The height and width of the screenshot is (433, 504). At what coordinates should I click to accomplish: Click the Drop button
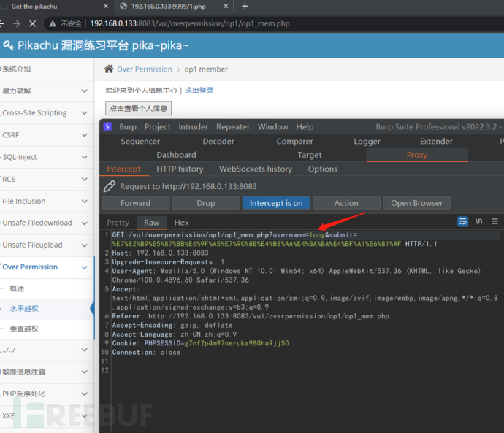(206, 203)
